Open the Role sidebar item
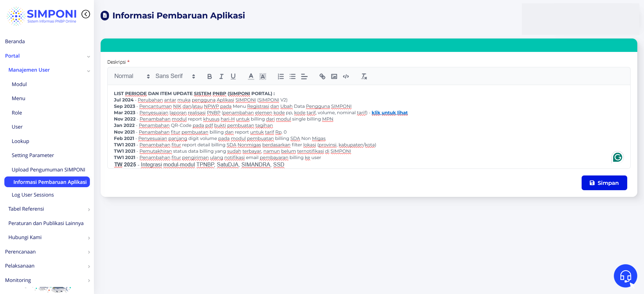644x294 pixels. pyautogui.click(x=17, y=113)
